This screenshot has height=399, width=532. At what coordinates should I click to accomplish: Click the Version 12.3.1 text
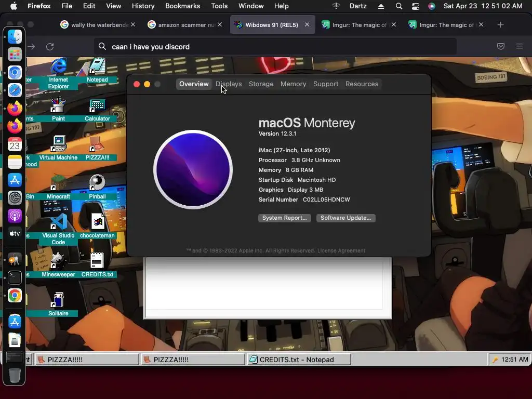coord(277,134)
